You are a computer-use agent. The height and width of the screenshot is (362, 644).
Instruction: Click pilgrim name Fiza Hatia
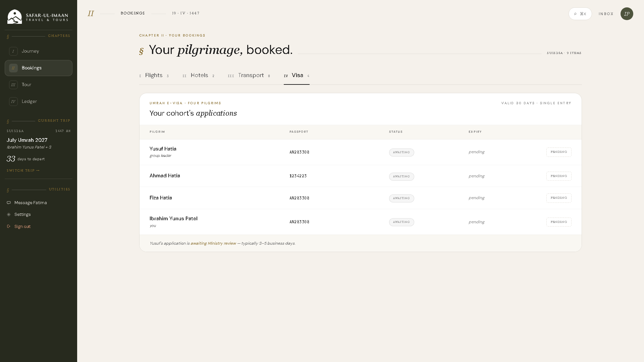click(161, 198)
